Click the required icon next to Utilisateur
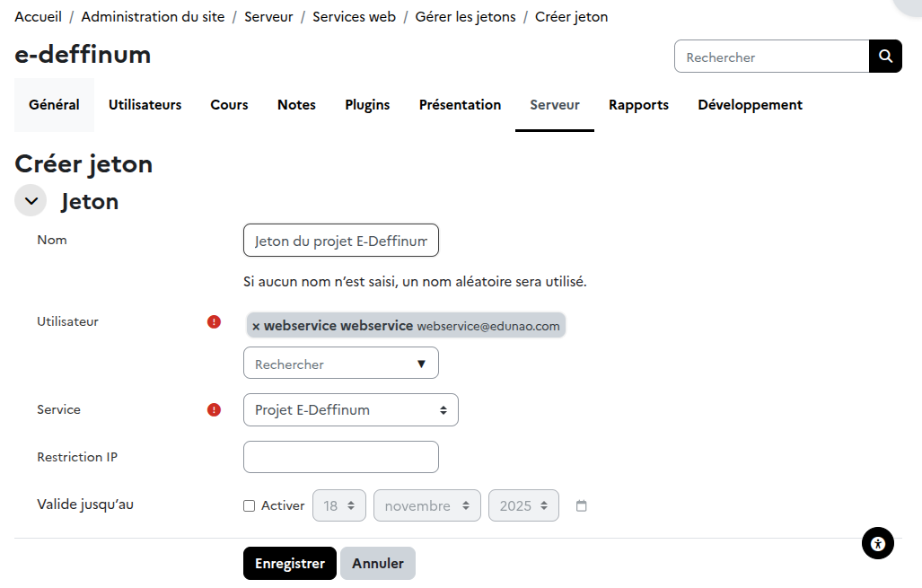The width and height of the screenshot is (922, 588). point(214,321)
